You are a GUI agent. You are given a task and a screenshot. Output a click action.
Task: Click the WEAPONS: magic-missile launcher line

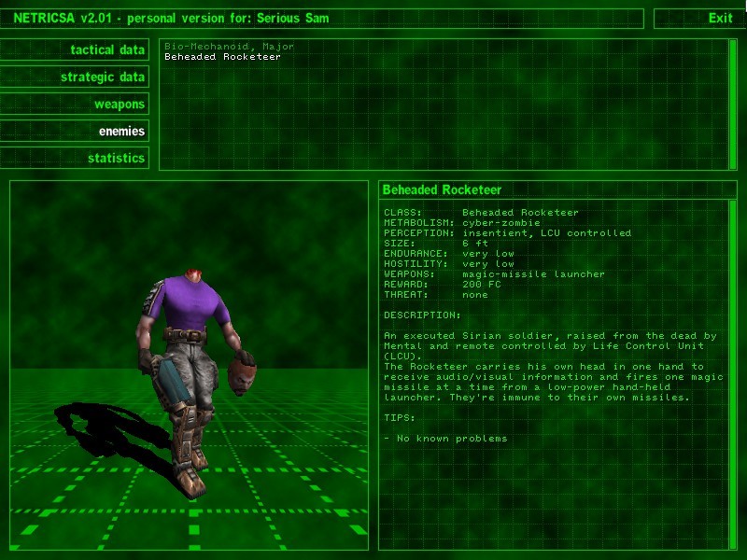click(x=495, y=274)
